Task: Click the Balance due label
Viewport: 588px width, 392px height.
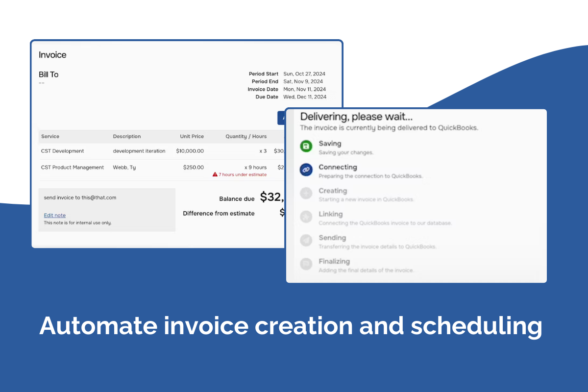Action: coord(237,199)
